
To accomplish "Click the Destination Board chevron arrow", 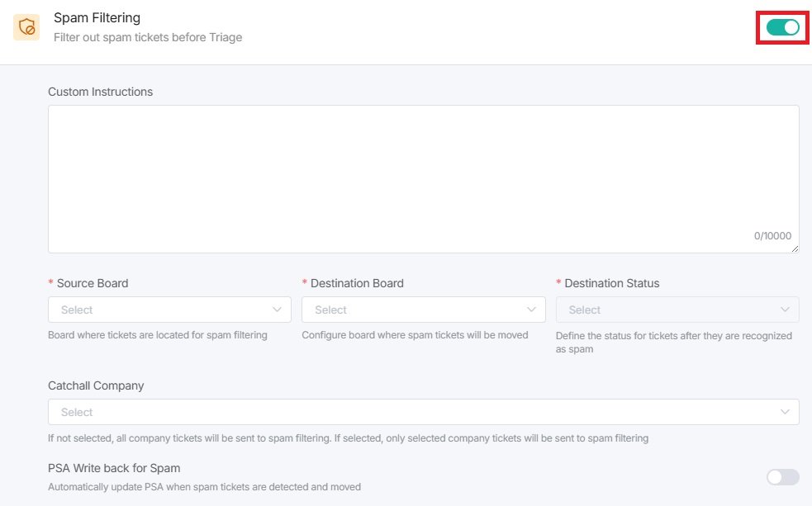I will coord(531,310).
